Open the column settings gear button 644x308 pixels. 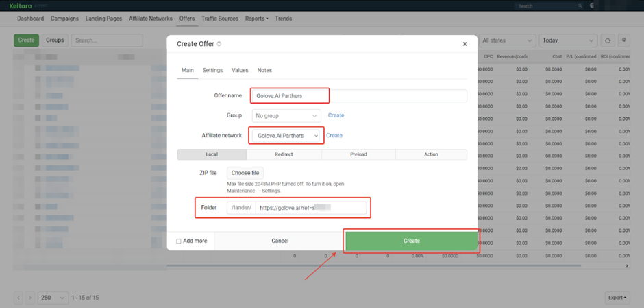point(624,40)
